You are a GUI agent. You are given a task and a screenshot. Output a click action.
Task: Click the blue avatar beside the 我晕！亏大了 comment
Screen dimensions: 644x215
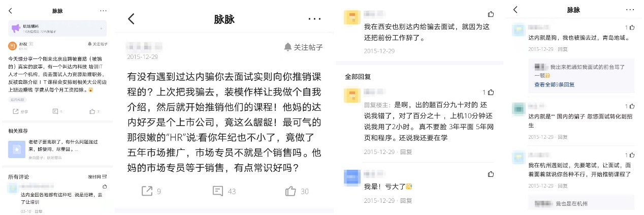pyautogui.click(x=352, y=177)
